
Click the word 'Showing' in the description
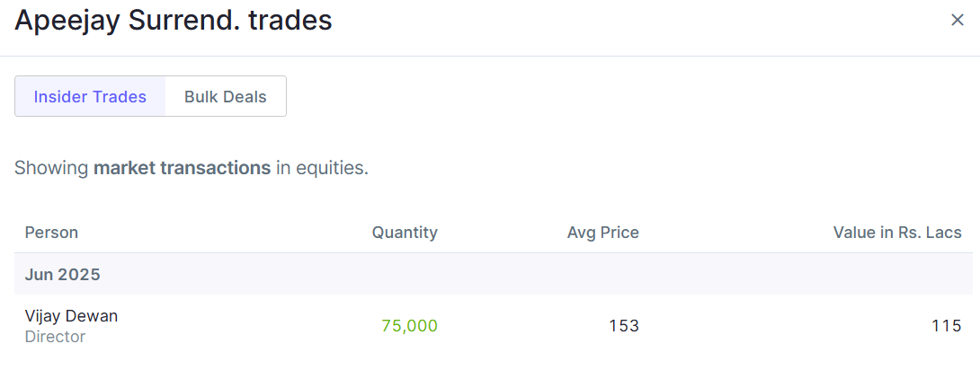(x=51, y=168)
